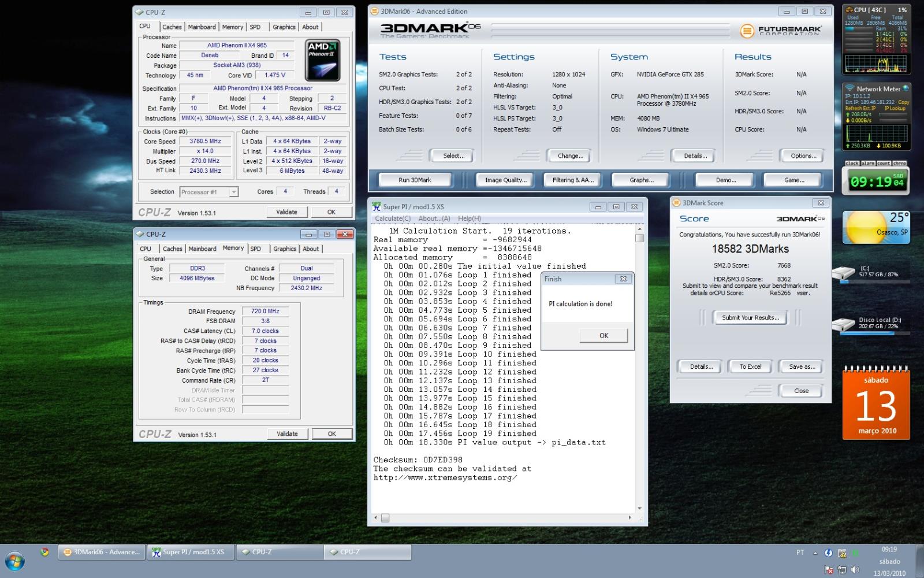Click the Futuremark logo in 3DMark06
This screenshot has width=924, height=578.
780,31
